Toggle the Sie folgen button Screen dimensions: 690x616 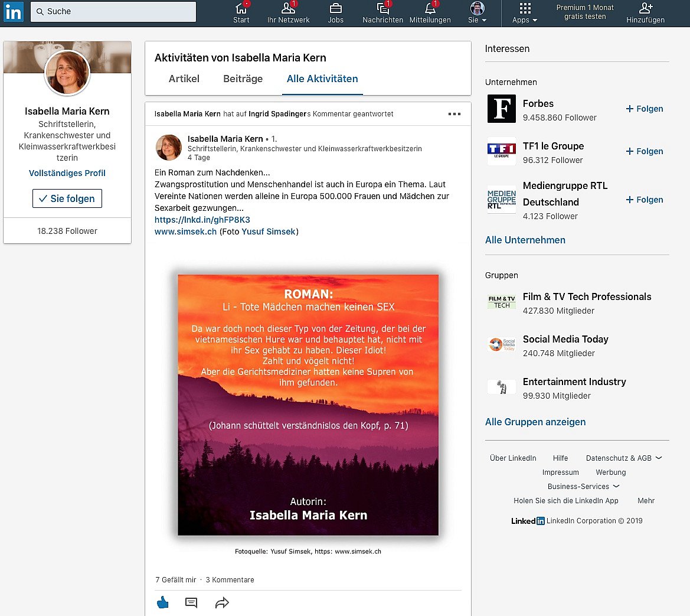(x=67, y=198)
